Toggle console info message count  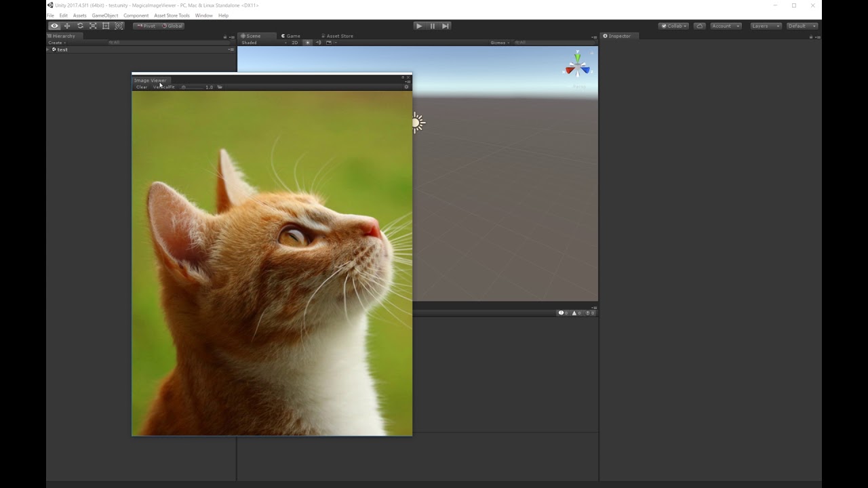tap(563, 313)
